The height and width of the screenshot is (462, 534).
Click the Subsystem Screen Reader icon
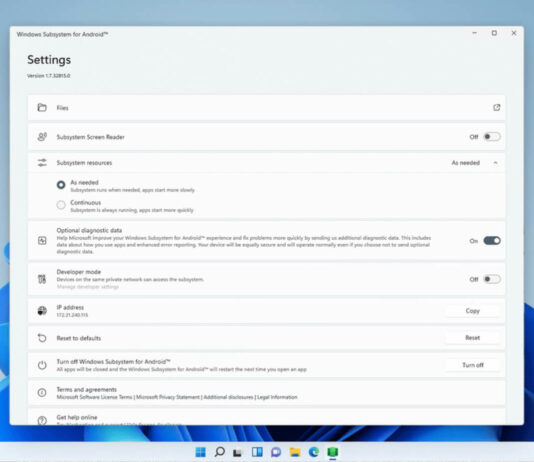[42, 137]
